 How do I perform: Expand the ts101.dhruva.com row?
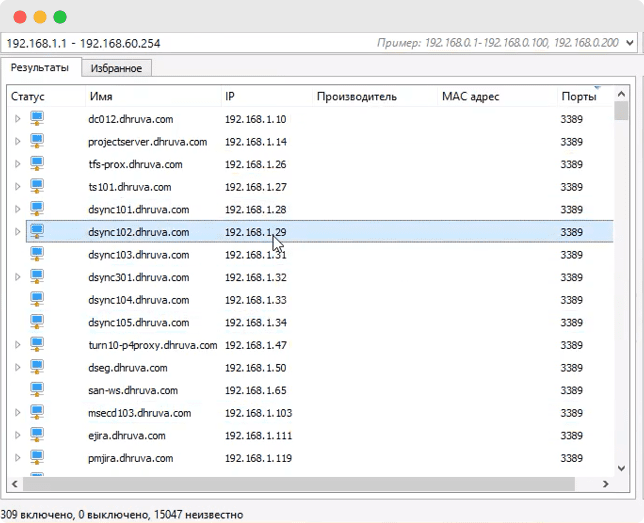17,187
